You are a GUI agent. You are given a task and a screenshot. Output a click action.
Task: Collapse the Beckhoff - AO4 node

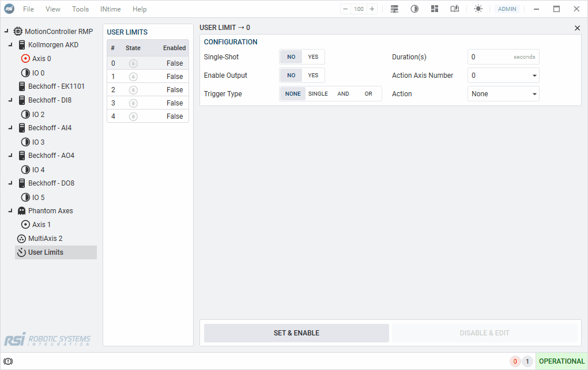(x=10, y=156)
